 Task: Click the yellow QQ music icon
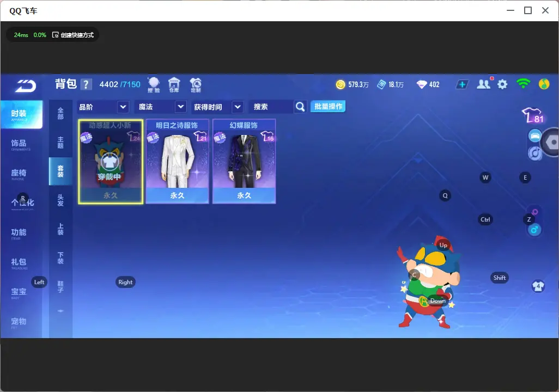pyautogui.click(x=544, y=84)
